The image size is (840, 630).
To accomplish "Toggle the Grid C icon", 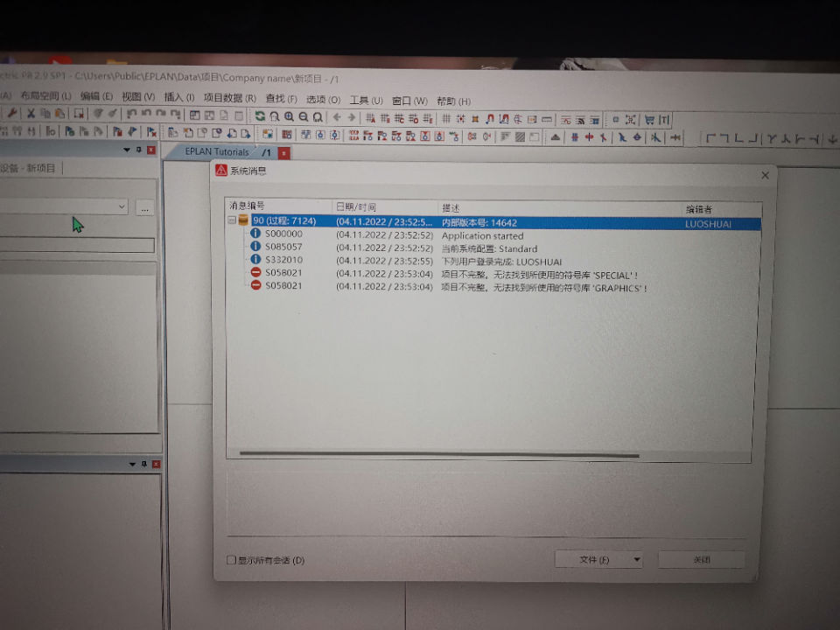I will [x=399, y=118].
